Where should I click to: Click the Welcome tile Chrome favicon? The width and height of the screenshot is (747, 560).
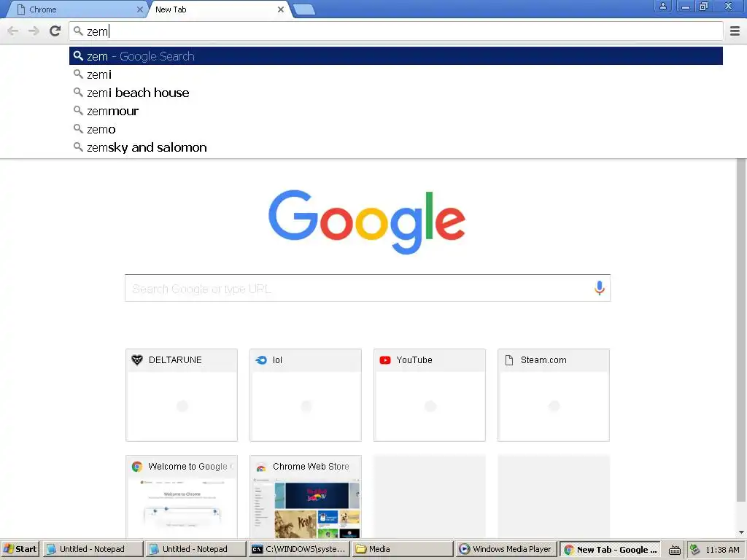[137, 467]
